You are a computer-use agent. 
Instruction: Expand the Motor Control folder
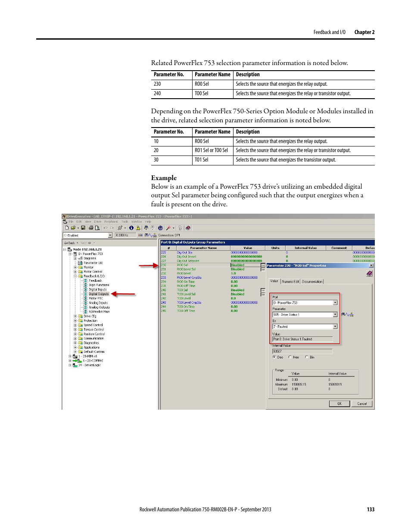[75, 272]
